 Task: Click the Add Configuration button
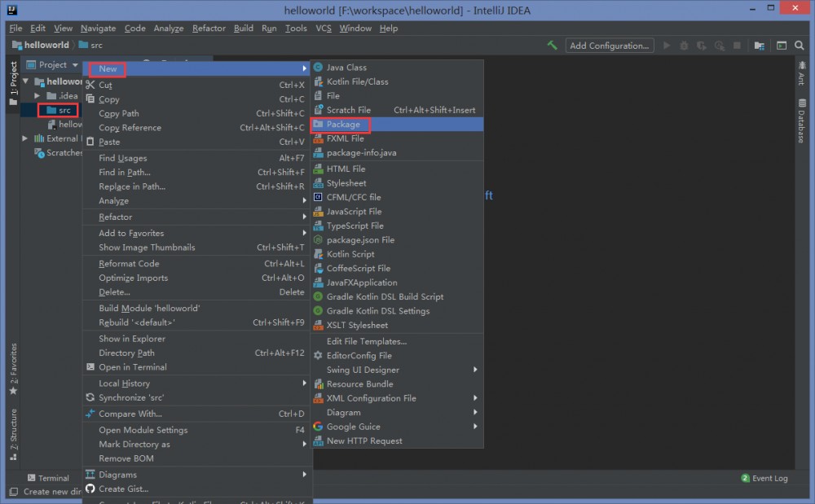(x=609, y=46)
